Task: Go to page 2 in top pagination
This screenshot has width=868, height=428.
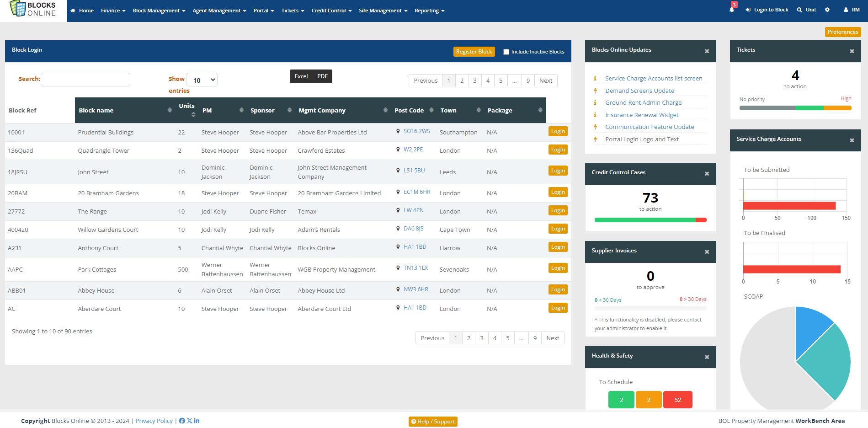Action: tap(462, 80)
